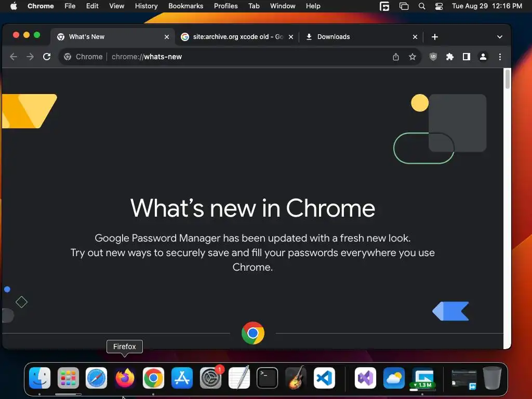
Task: Click the date and time clock
Action: (487, 6)
